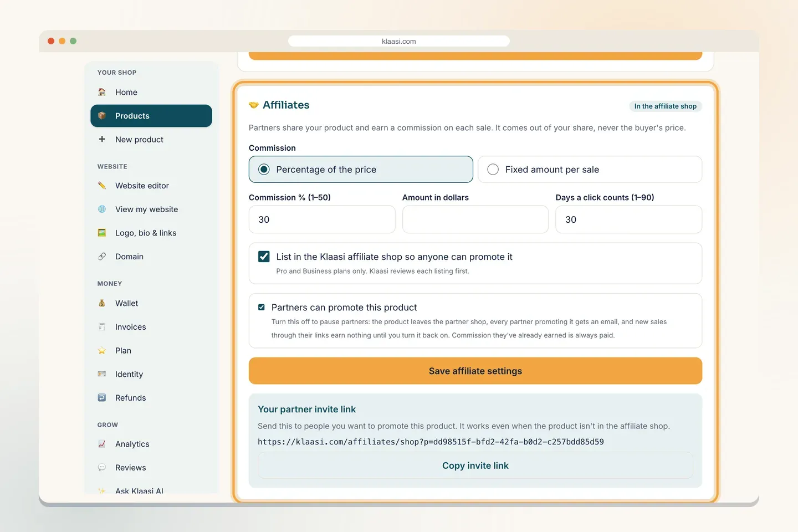
Task: Click the Refunds return-arrow icon
Action: pyautogui.click(x=102, y=397)
